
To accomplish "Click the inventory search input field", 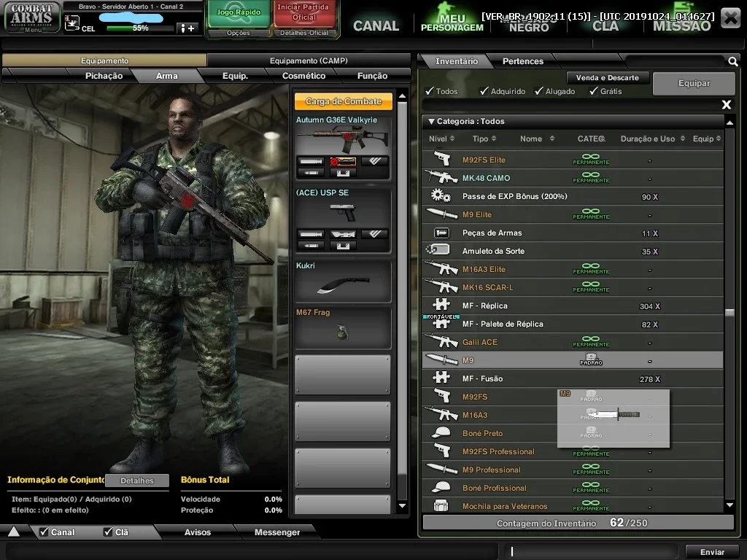I will [675, 61].
